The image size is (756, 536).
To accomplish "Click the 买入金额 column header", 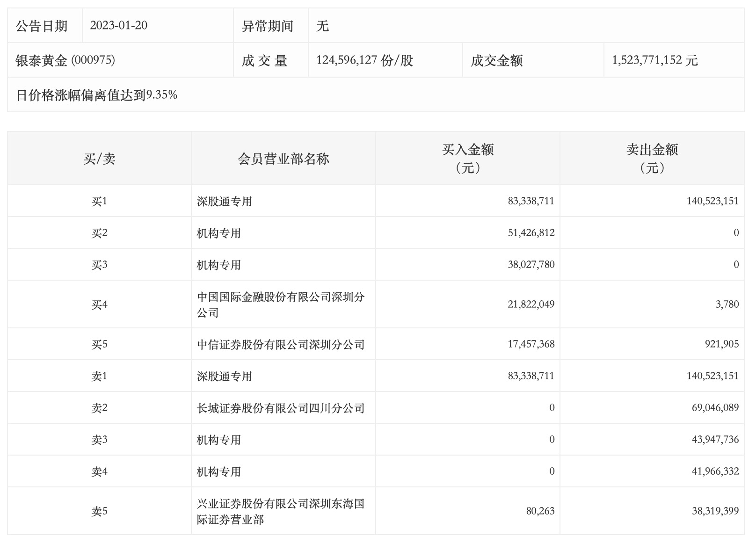I will [468, 159].
